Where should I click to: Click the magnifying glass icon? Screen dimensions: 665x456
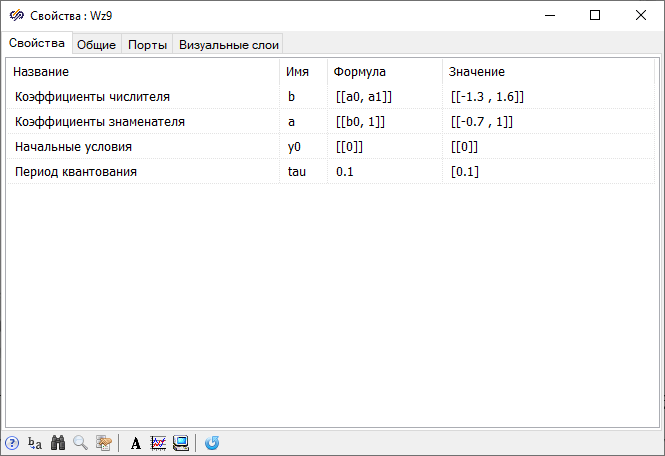point(81,443)
